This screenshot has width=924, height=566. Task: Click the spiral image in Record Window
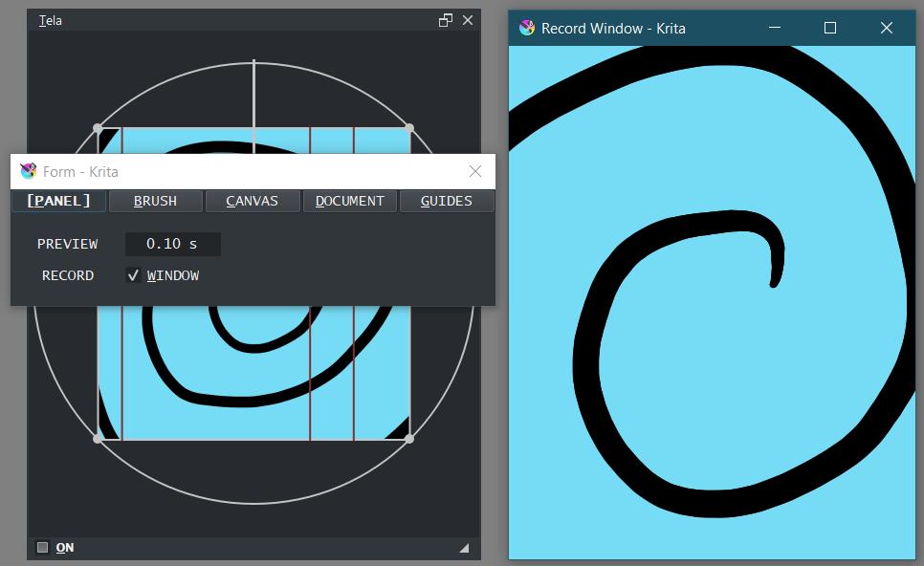coord(712,303)
